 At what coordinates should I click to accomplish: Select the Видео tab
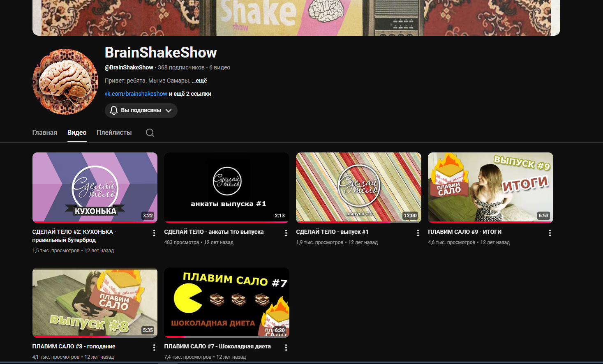pos(77,133)
